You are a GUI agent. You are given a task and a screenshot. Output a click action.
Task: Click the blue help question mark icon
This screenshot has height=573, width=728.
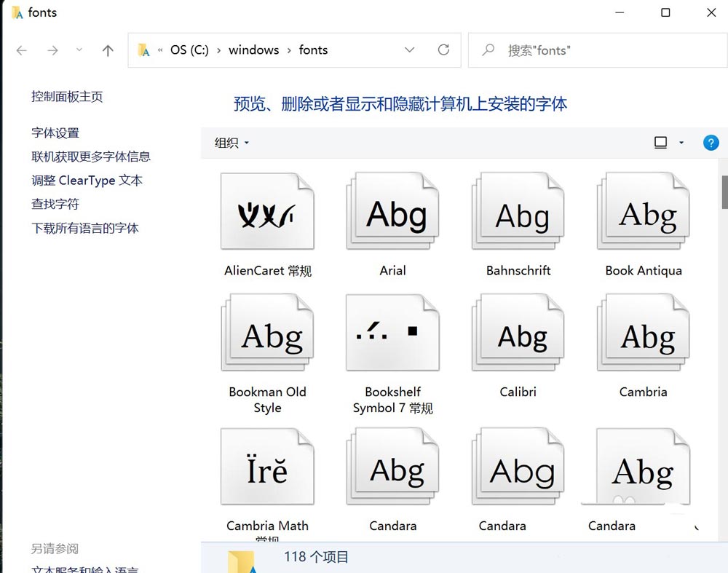pyautogui.click(x=711, y=143)
